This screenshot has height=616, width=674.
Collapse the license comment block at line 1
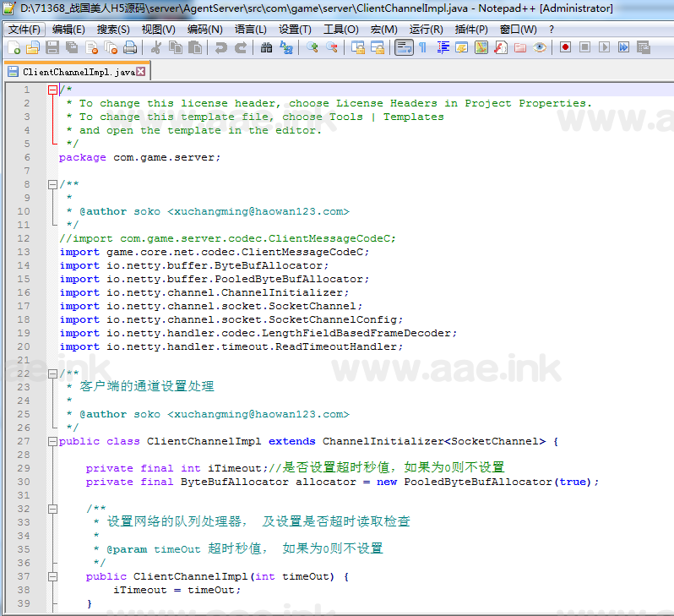53,90
